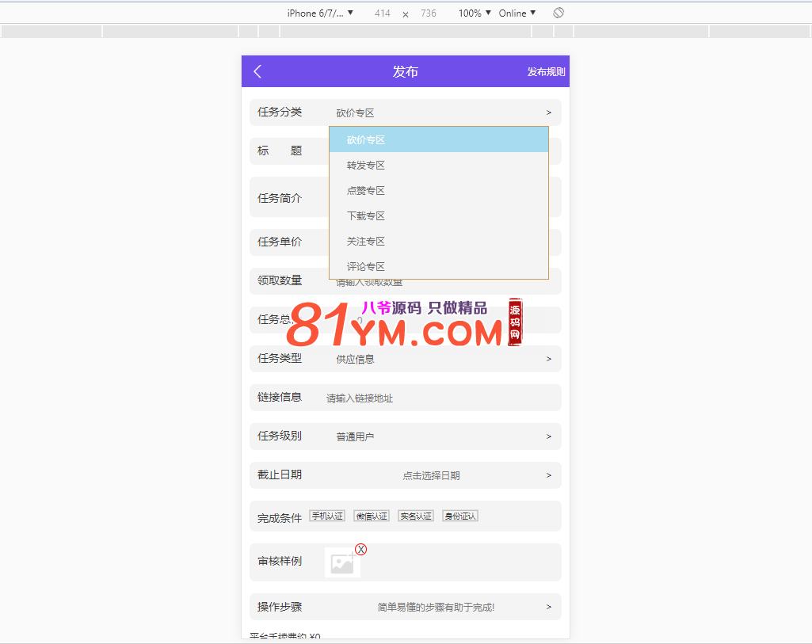Toggle device rotation icon in toolbar
812x644 pixels.
(x=558, y=13)
